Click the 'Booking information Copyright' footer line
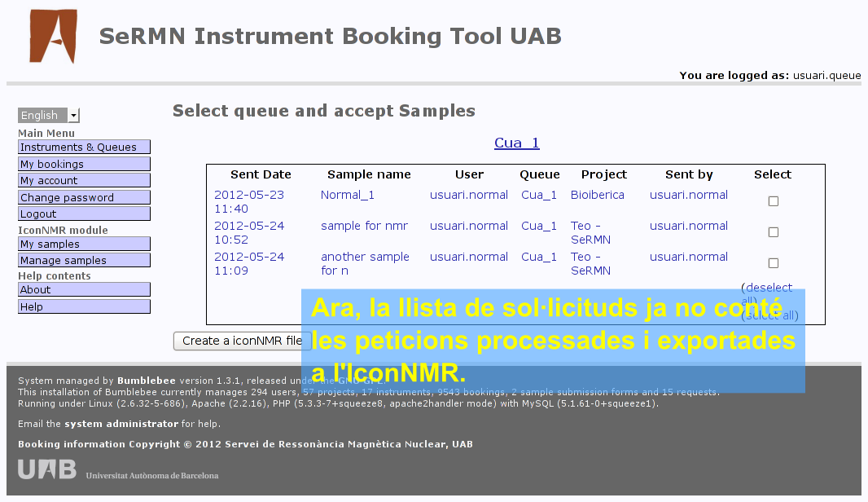 point(245,444)
